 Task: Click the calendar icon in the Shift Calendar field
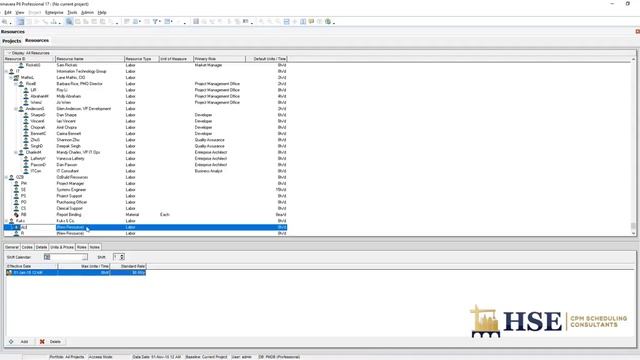[x=47, y=257]
